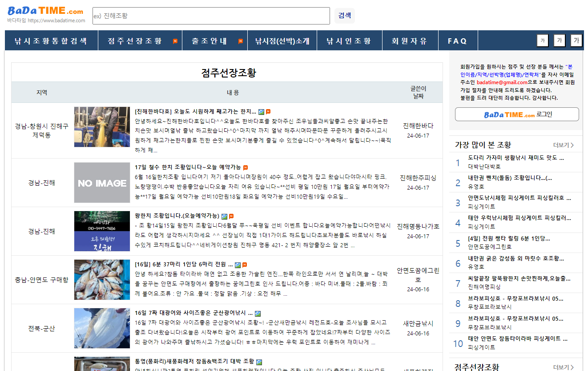Click new badge on 17일 철수 한치 post
Viewport: 588px width, 371px height.
pyautogui.click(x=246, y=168)
